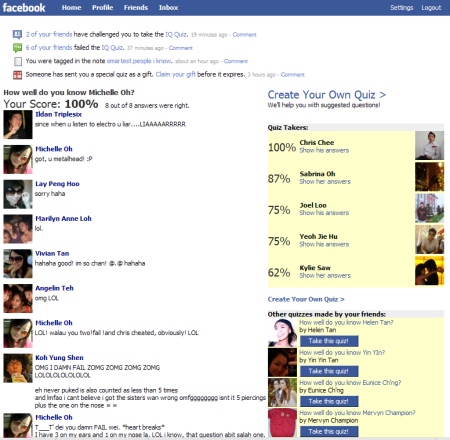450x440 pixels.
Task: Click Marilyn Anne Loh's profile picture
Action: [18, 229]
